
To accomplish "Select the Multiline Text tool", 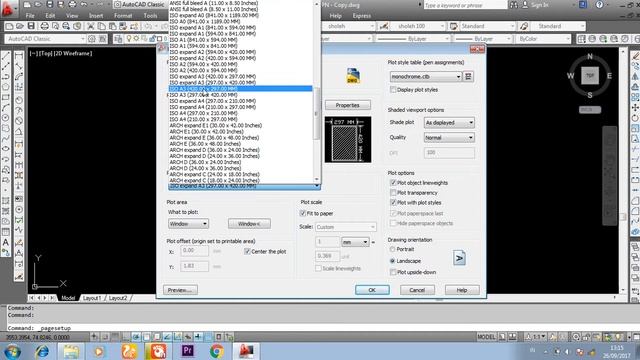I will 6,243.
